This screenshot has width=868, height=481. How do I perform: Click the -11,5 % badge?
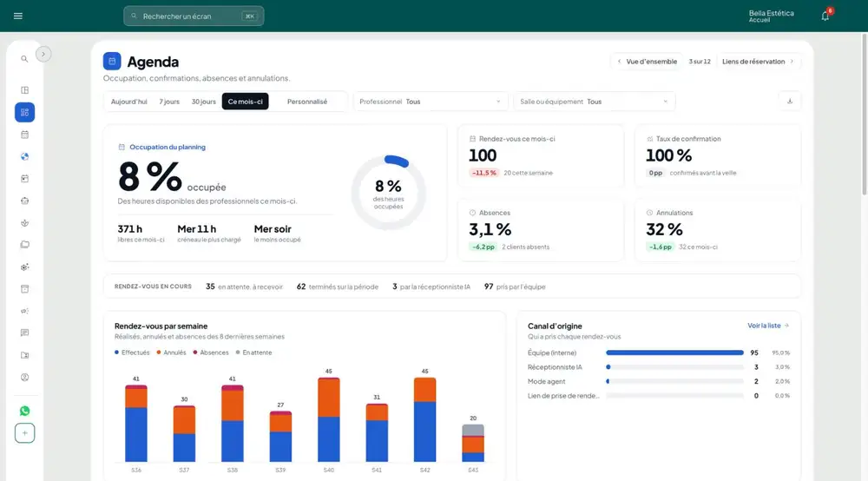[x=483, y=173]
